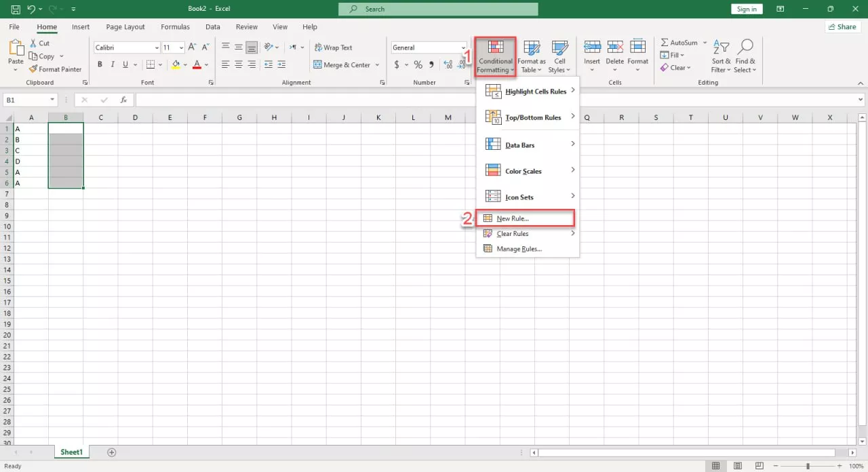
Task: Click the Insert Function fx button
Action: click(x=123, y=100)
